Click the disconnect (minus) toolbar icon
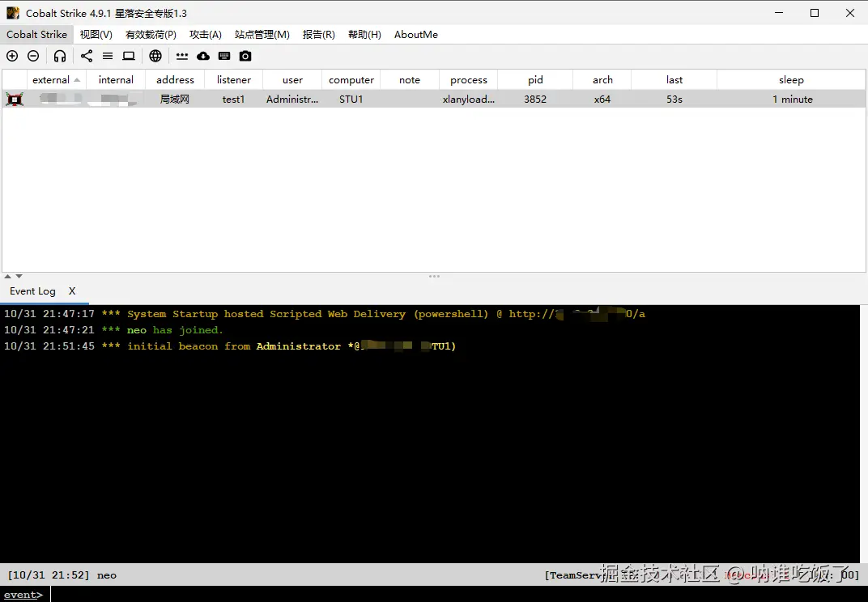Image resolution: width=868 pixels, height=602 pixels. pyautogui.click(x=33, y=56)
